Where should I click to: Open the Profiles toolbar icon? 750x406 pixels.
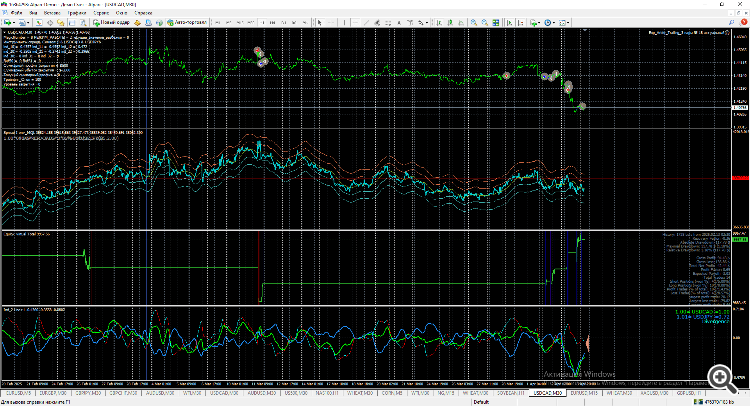[x=22, y=22]
